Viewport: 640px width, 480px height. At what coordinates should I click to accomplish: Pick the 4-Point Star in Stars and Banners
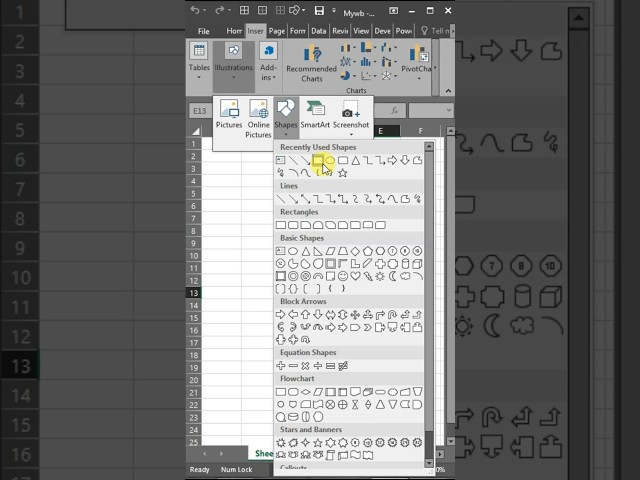click(305, 442)
